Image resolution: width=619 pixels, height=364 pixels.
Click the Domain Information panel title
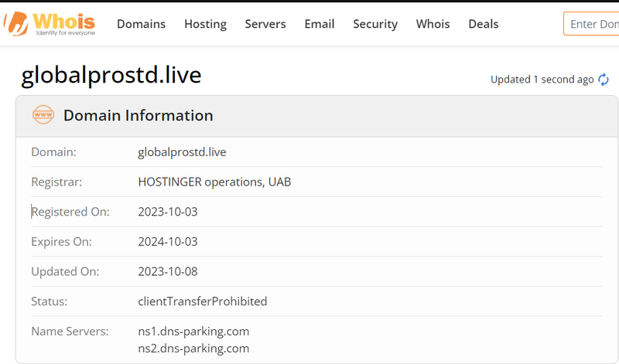point(139,116)
